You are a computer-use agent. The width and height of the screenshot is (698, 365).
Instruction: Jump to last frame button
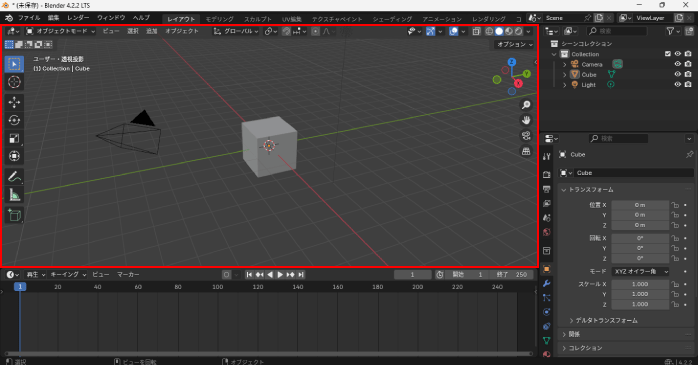click(x=301, y=275)
